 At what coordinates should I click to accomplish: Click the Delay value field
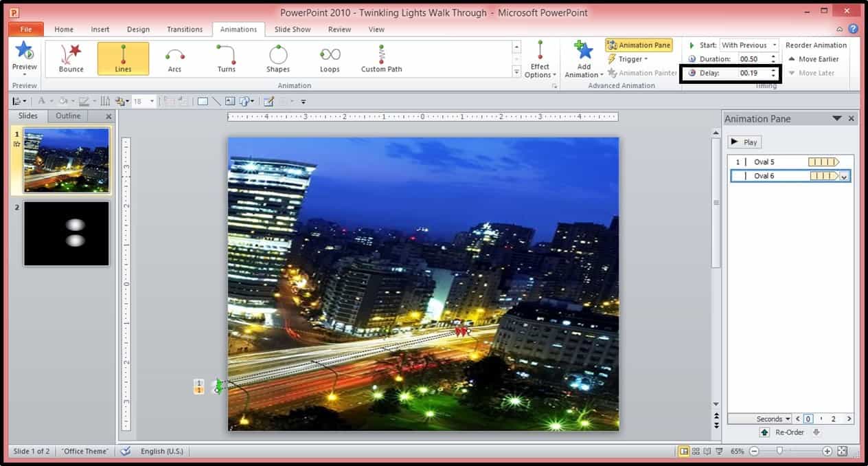753,73
